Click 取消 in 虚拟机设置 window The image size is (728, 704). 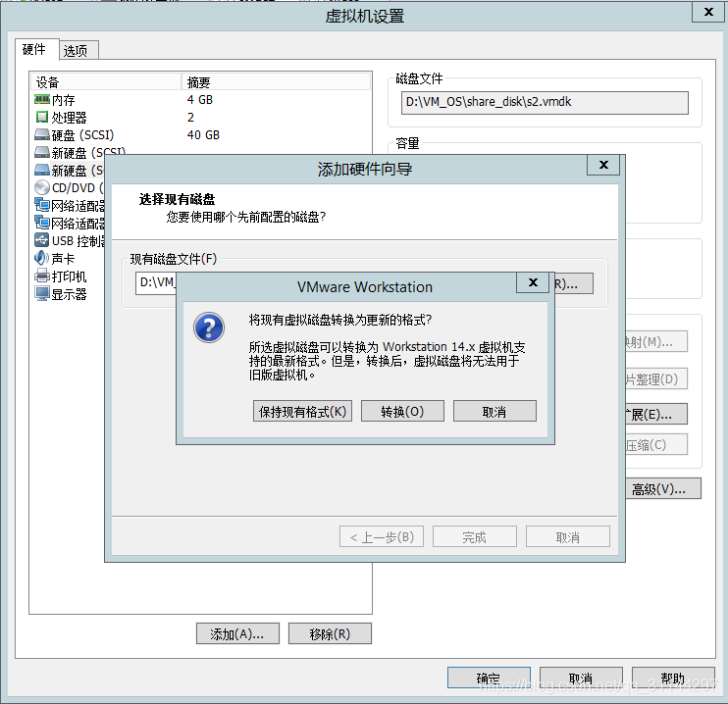click(581, 678)
